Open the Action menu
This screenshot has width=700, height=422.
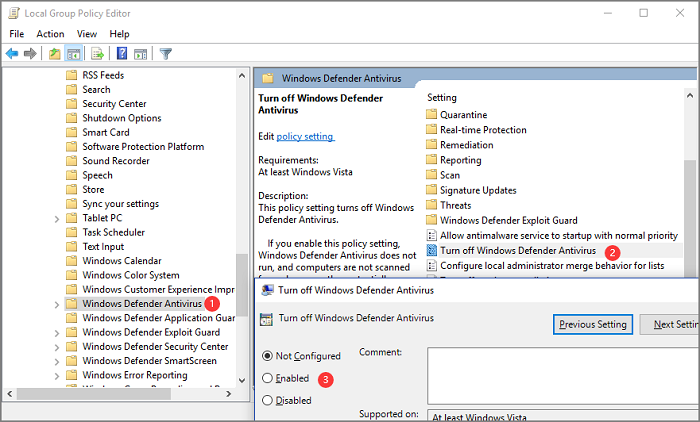[50, 34]
